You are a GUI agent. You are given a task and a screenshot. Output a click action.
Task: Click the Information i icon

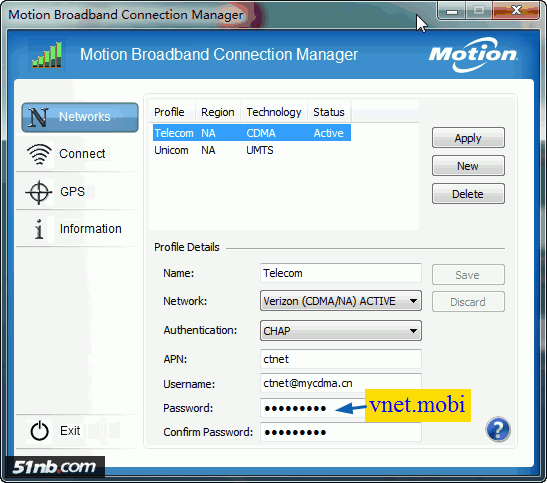point(39,229)
